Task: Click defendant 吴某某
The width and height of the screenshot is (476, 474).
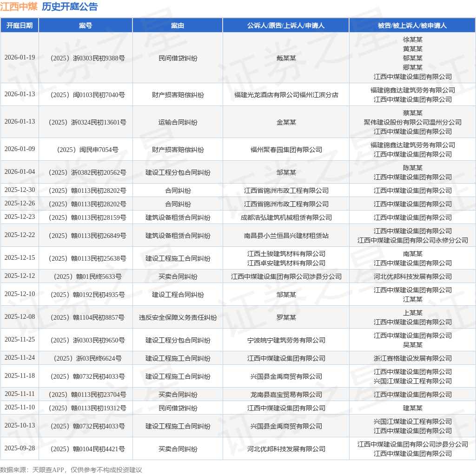Action: click(413, 345)
